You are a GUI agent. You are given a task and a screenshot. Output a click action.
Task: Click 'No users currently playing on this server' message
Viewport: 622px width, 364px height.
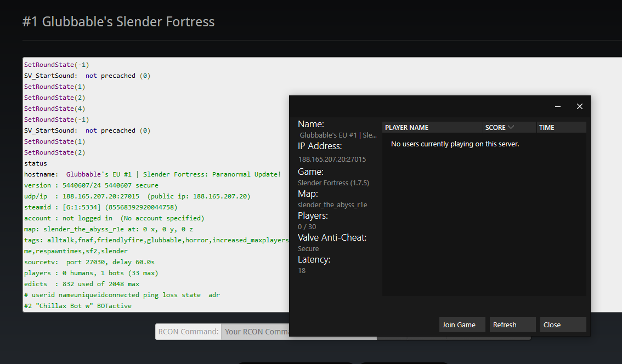(x=455, y=144)
